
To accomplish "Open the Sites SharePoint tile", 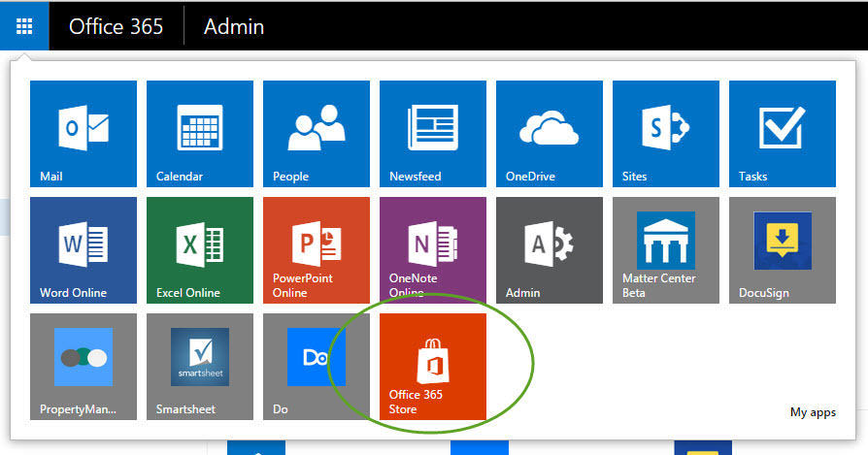I will (666, 134).
